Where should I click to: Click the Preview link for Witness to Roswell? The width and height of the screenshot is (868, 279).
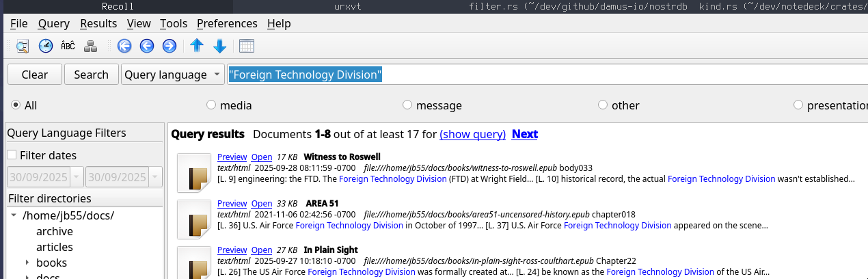[x=232, y=157]
